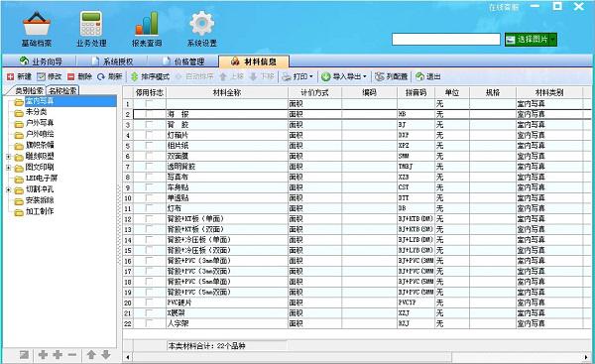
Task: Toggle 停用标志 checkbox for 灯箱片 row
Action: pyautogui.click(x=150, y=135)
